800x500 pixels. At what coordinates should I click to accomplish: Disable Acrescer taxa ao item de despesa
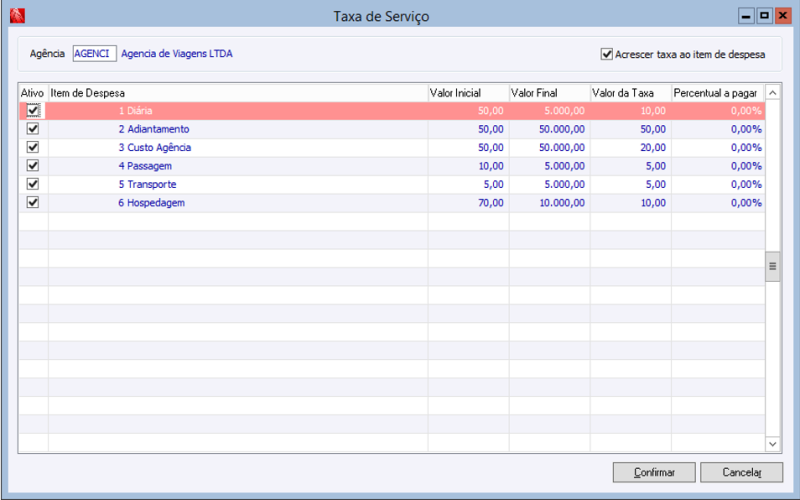click(607, 54)
